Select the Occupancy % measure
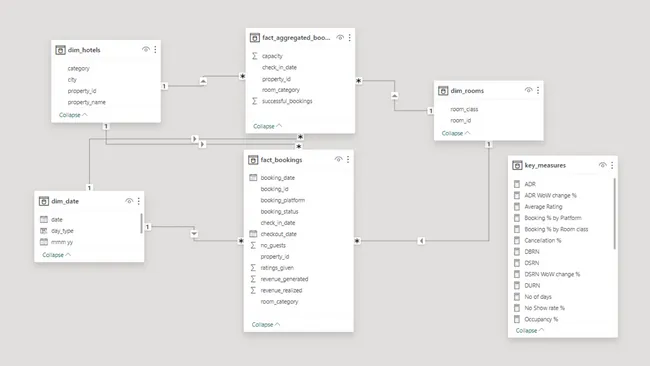The width and height of the screenshot is (650, 366). 541,319
